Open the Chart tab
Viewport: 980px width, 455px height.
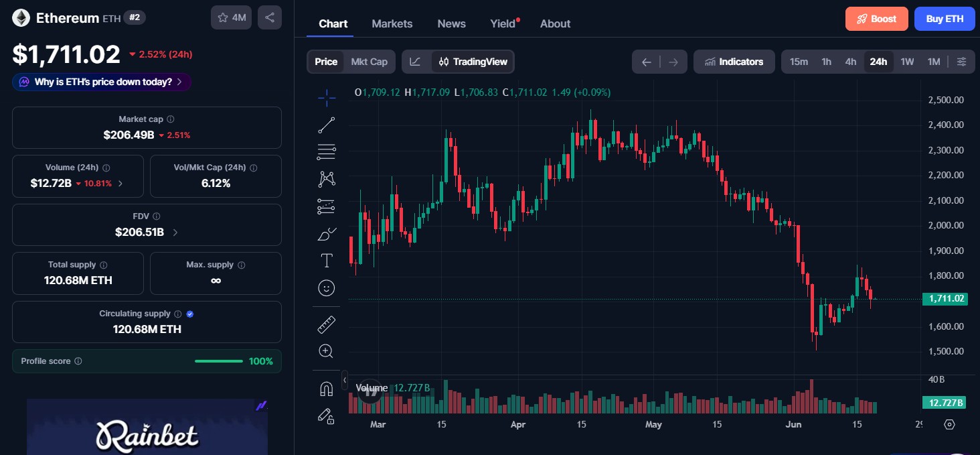[x=333, y=23]
